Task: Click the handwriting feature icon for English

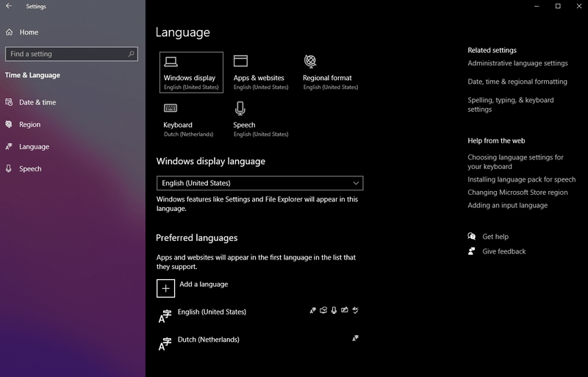Action: pyautogui.click(x=344, y=310)
